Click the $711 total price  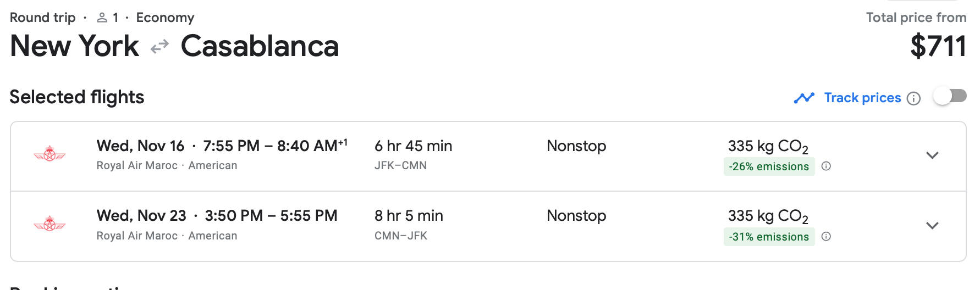tap(938, 46)
